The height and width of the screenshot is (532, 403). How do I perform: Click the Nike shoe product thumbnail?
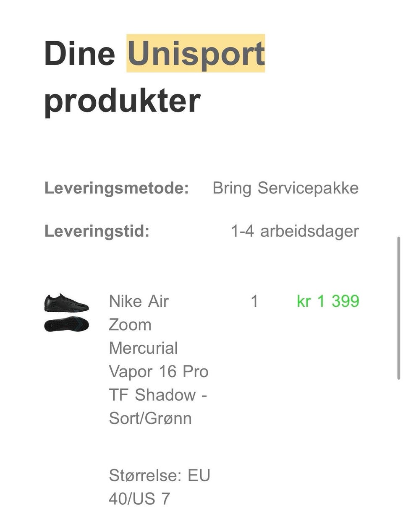pyautogui.click(x=66, y=313)
